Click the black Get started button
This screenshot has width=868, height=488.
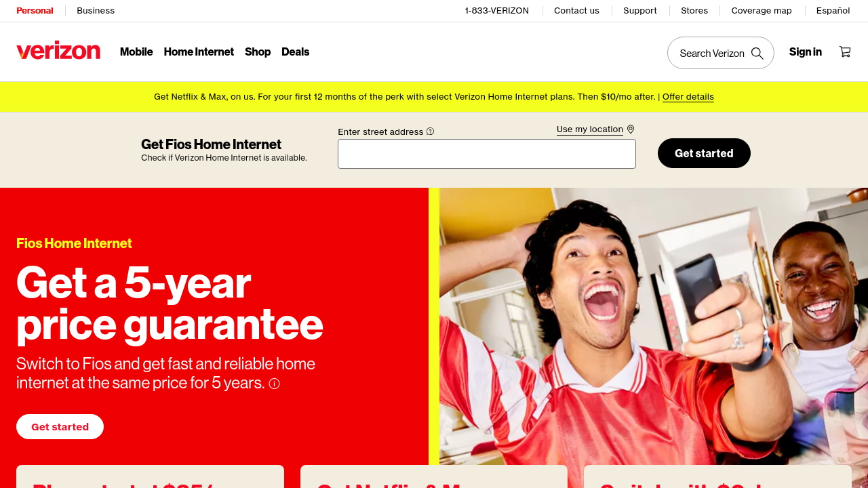click(704, 153)
